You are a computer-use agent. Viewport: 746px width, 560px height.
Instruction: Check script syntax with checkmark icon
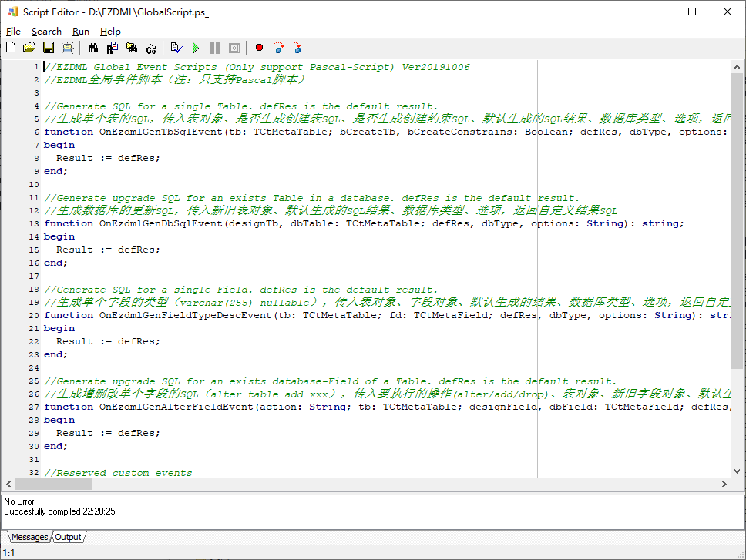176,48
